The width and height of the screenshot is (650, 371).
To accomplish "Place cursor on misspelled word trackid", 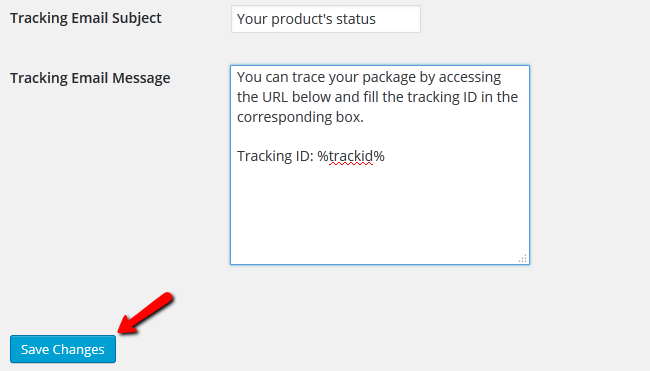I will click(351, 156).
